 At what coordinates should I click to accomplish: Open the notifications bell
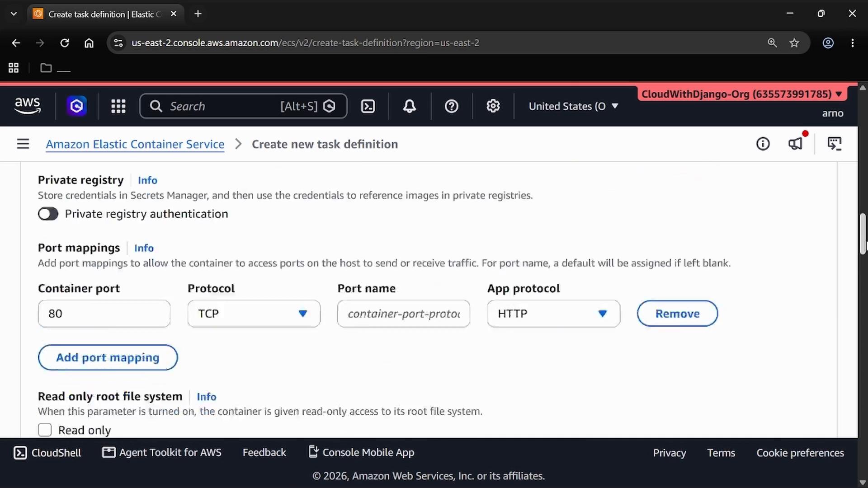point(410,106)
